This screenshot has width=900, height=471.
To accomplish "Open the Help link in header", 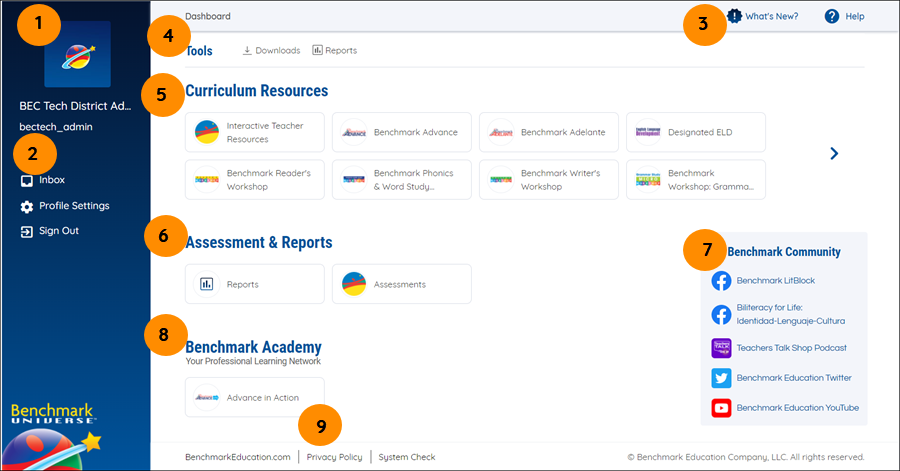I will pos(844,16).
